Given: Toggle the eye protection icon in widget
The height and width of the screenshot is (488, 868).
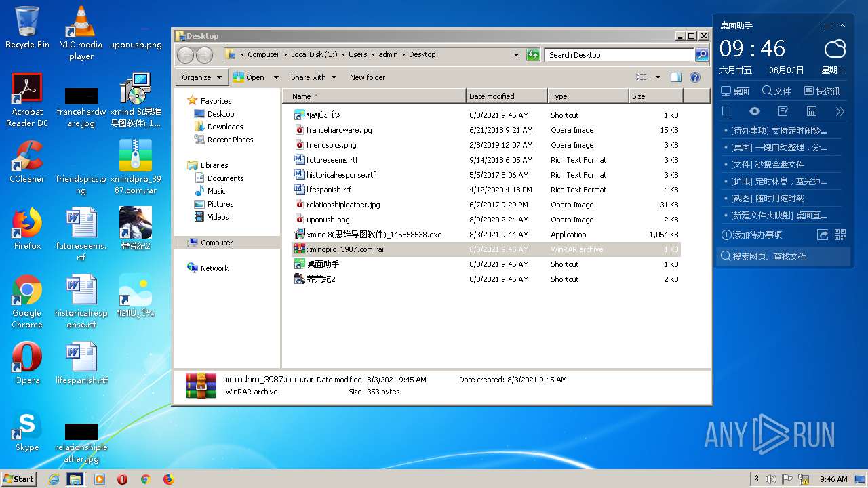Looking at the screenshot, I should (755, 111).
